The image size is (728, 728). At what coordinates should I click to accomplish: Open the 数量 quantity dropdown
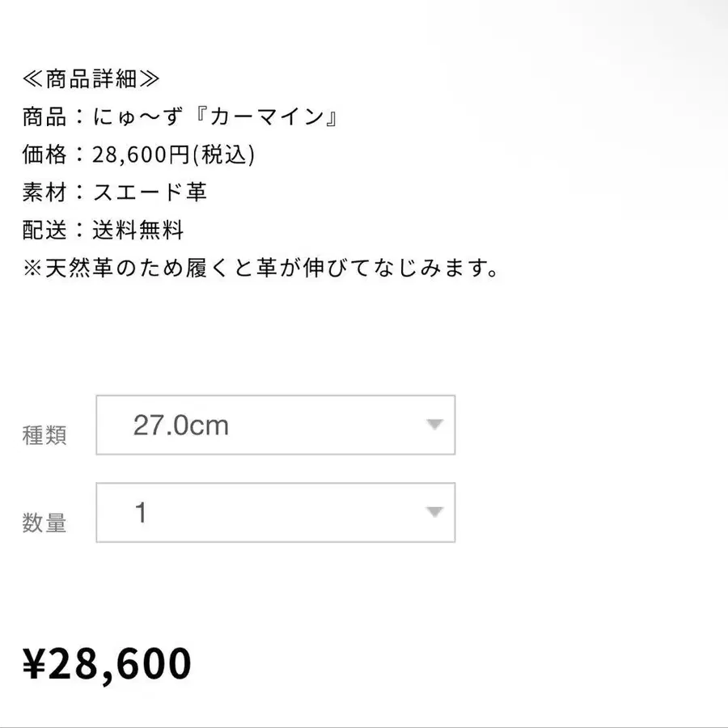[x=275, y=512]
